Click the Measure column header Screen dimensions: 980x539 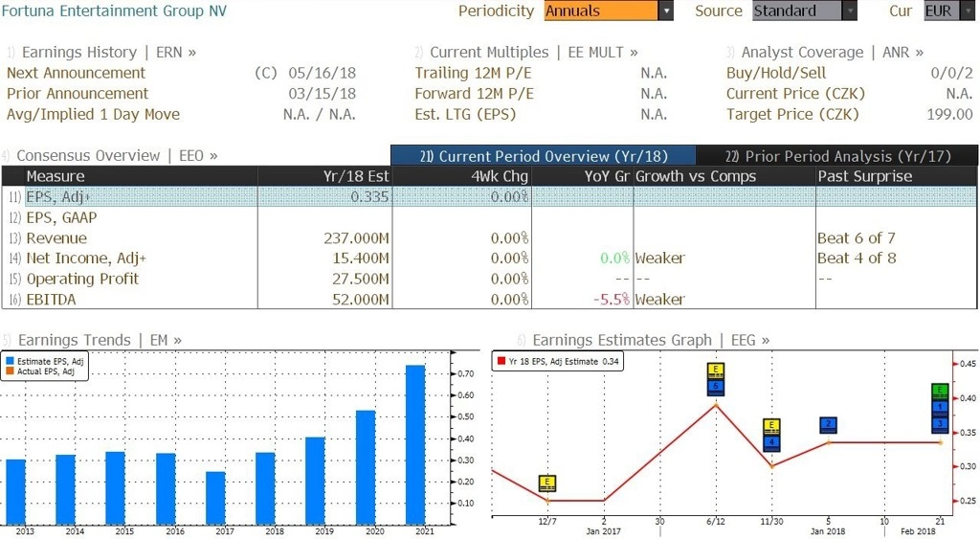(141, 176)
